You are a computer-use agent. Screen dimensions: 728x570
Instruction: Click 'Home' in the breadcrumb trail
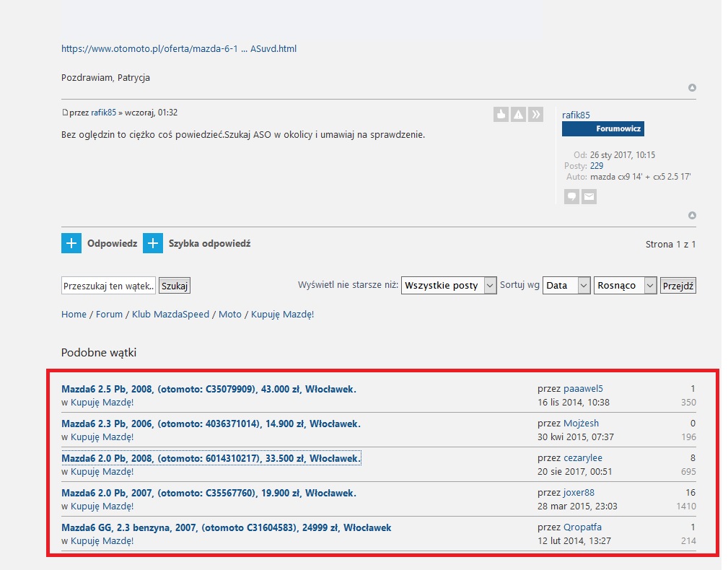click(74, 315)
